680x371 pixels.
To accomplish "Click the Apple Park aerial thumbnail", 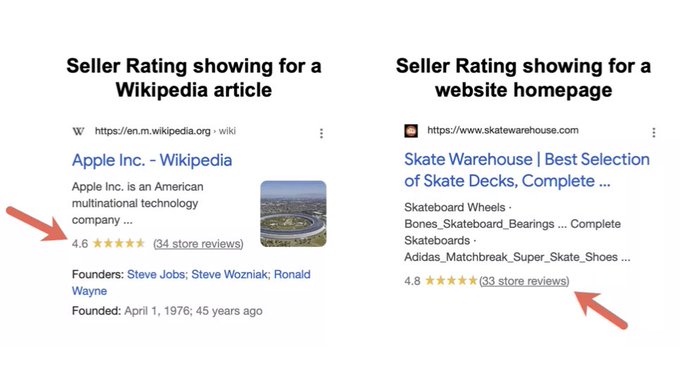I will tap(293, 214).
